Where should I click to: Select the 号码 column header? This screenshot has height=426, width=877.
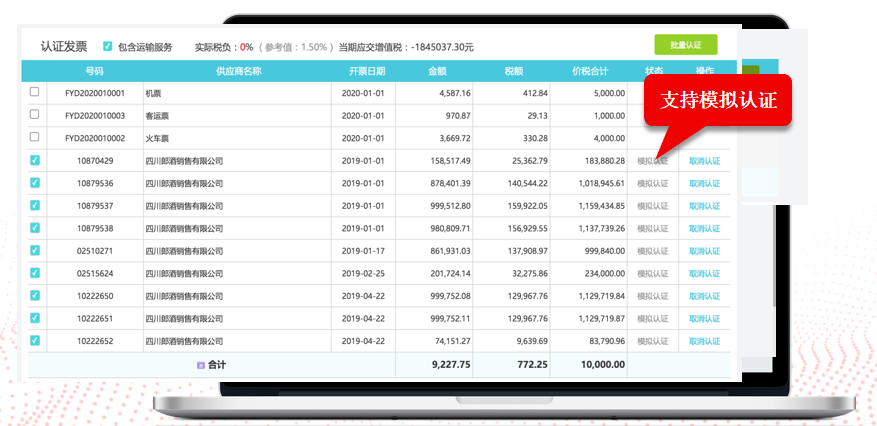[x=94, y=71]
